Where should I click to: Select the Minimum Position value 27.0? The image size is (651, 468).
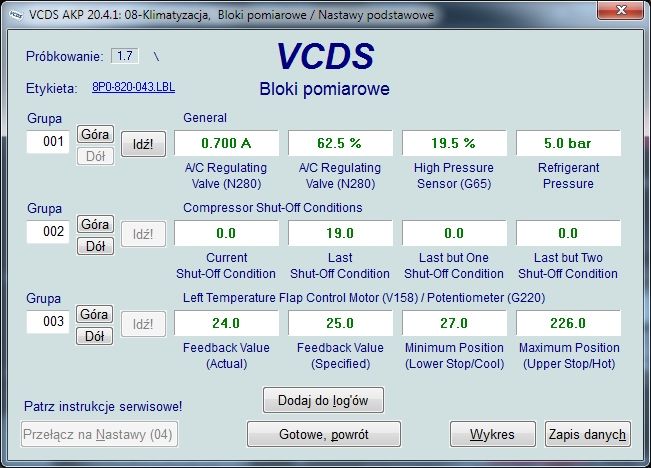[x=454, y=323]
